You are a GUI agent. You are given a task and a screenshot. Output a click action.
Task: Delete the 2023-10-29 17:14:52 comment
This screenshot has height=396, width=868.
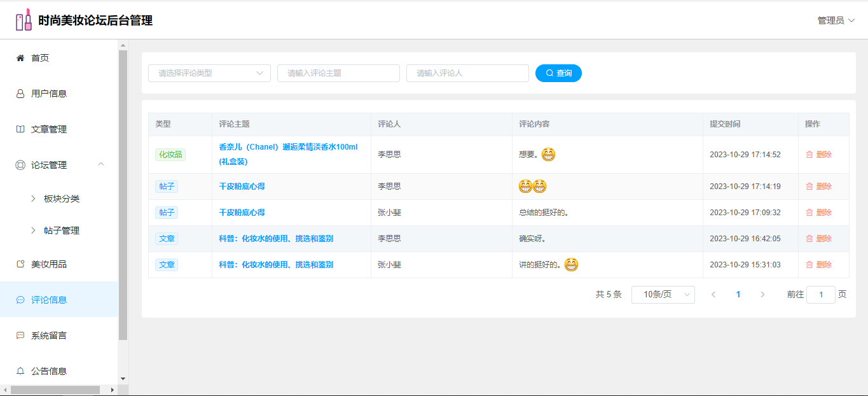pos(819,155)
